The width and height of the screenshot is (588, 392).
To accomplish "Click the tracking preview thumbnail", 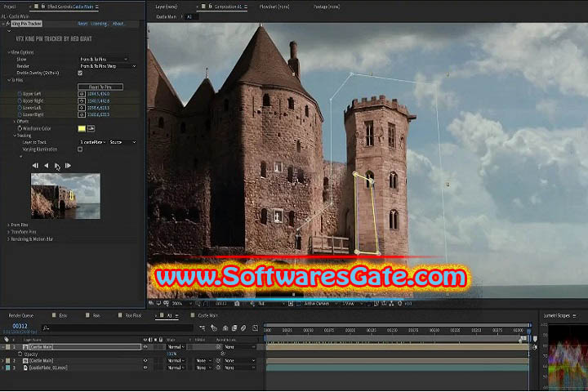I will click(65, 196).
